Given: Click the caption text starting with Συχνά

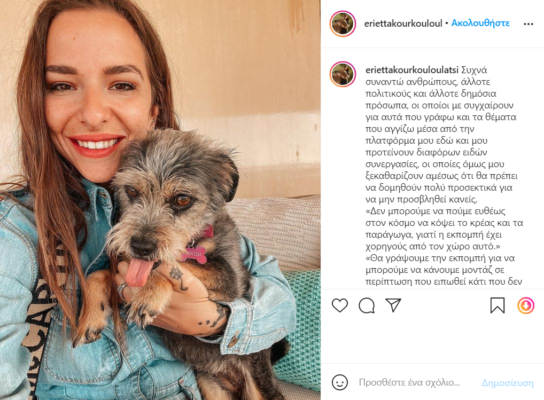Looking at the screenshot, I should [x=443, y=135].
